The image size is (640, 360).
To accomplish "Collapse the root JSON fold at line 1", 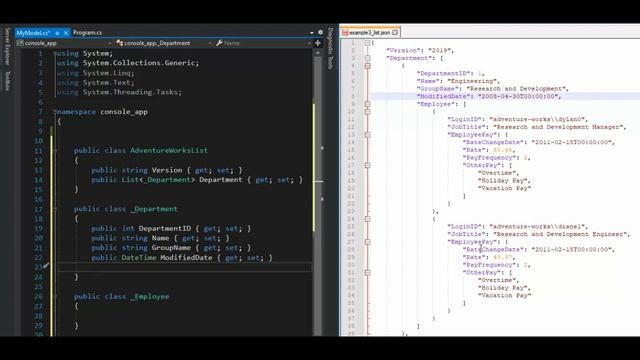I will [367, 42].
